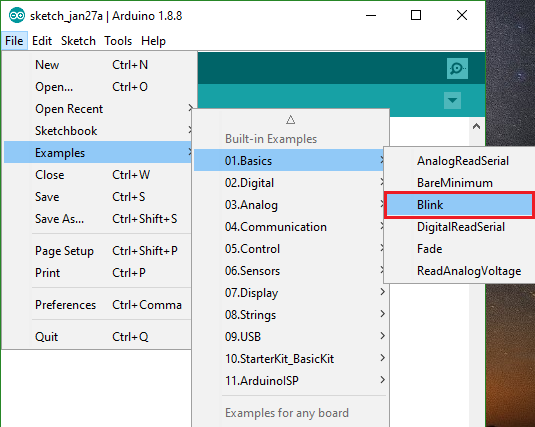
Task: Open the Fade example sketch
Action: [x=460, y=248]
